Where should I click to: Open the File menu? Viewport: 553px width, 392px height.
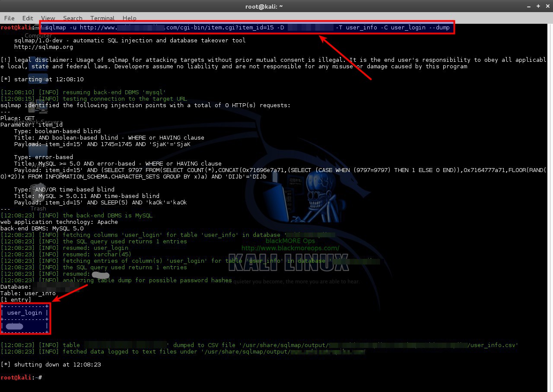point(9,18)
